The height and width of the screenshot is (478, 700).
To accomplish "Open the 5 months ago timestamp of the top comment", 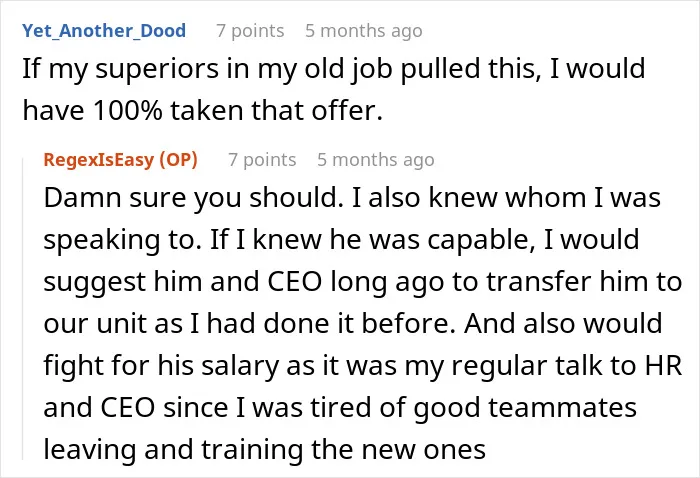I will point(364,31).
